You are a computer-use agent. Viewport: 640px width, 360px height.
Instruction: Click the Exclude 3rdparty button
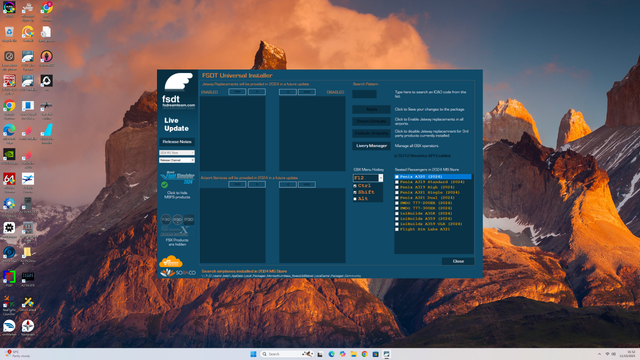(x=371, y=133)
